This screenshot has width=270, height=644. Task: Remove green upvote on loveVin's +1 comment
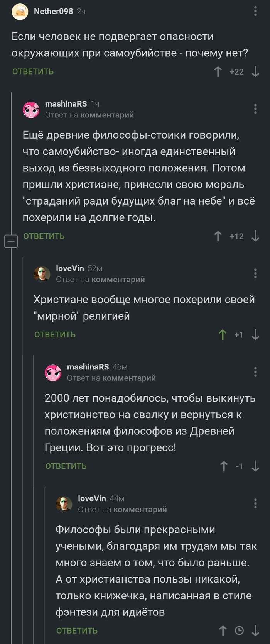coord(223,335)
